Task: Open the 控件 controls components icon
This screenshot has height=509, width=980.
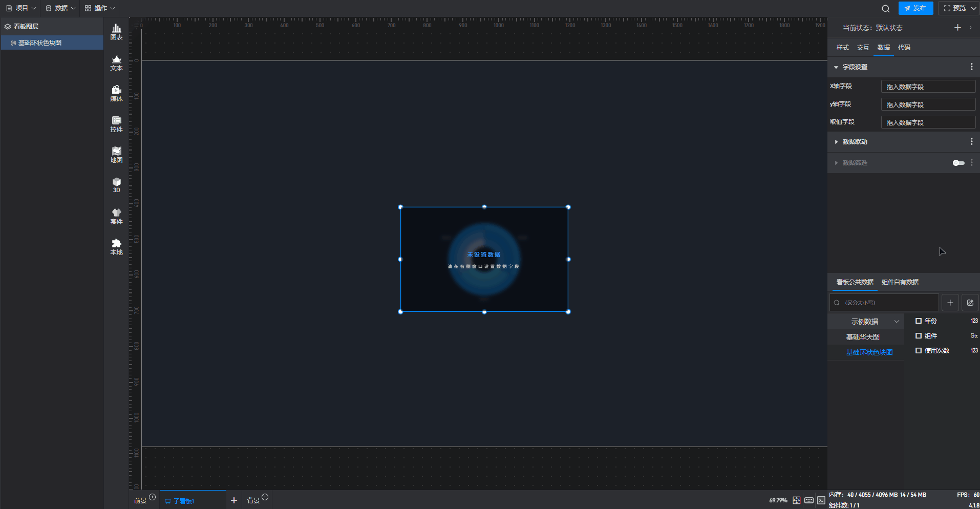Action: point(116,124)
